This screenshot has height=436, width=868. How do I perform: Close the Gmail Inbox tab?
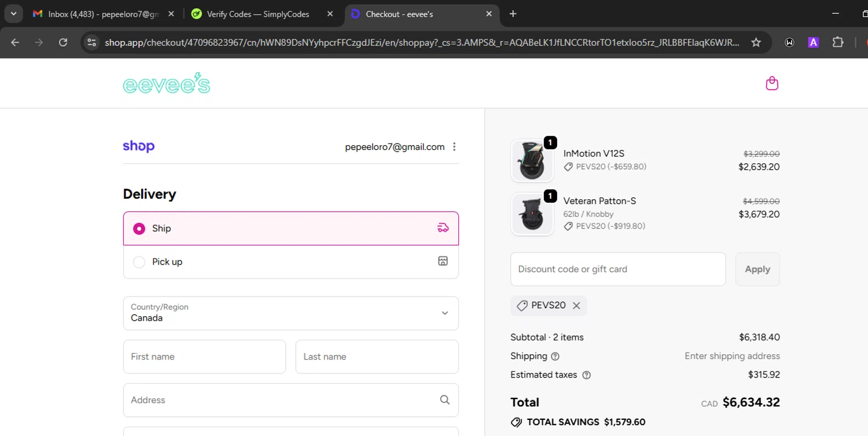(x=171, y=14)
